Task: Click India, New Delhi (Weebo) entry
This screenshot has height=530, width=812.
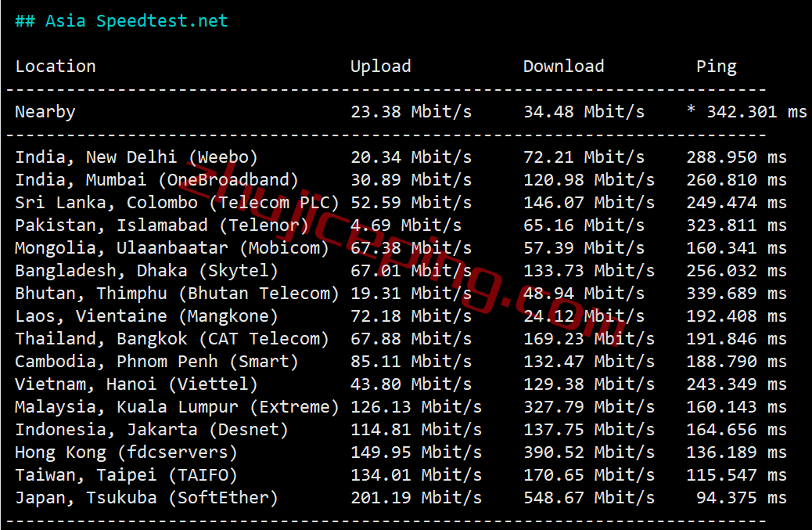Action: tap(136, 157)
